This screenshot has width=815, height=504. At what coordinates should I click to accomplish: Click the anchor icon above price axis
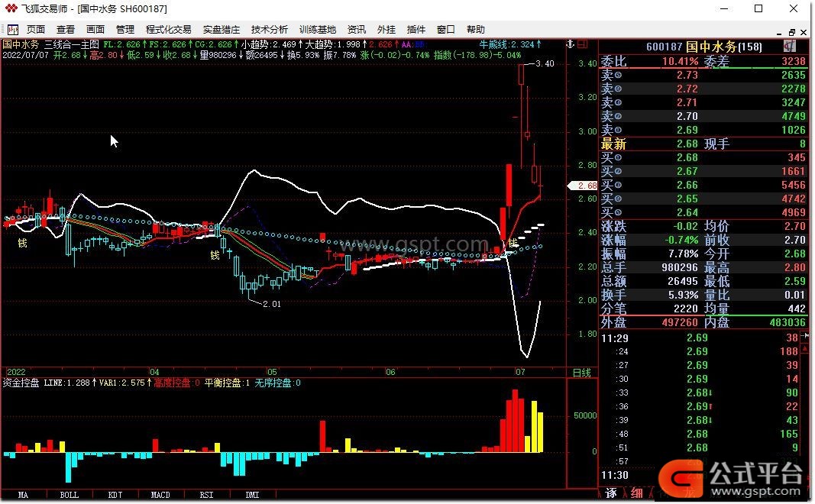point(570,45)
